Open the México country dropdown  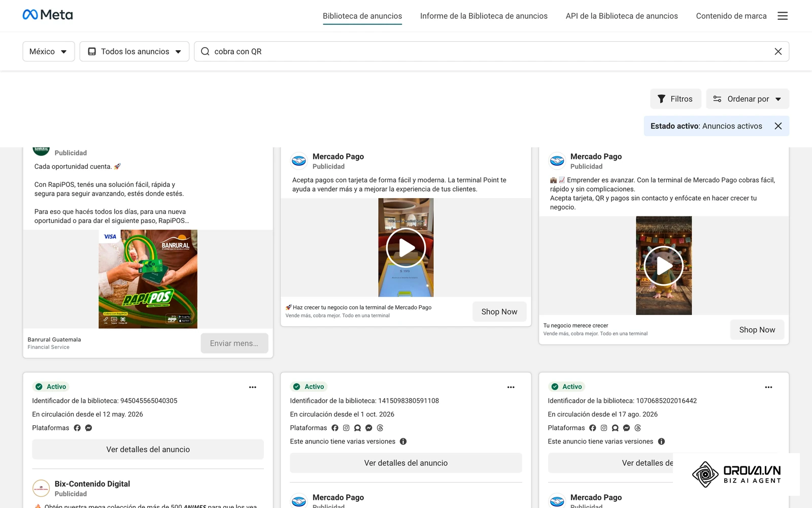(x=49, y=51)
